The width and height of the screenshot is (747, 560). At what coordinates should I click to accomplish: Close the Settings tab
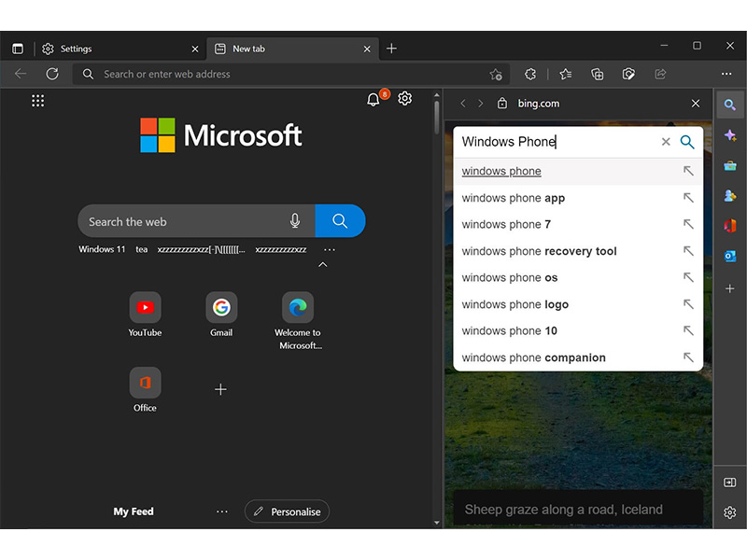click(x=195, y=49)
